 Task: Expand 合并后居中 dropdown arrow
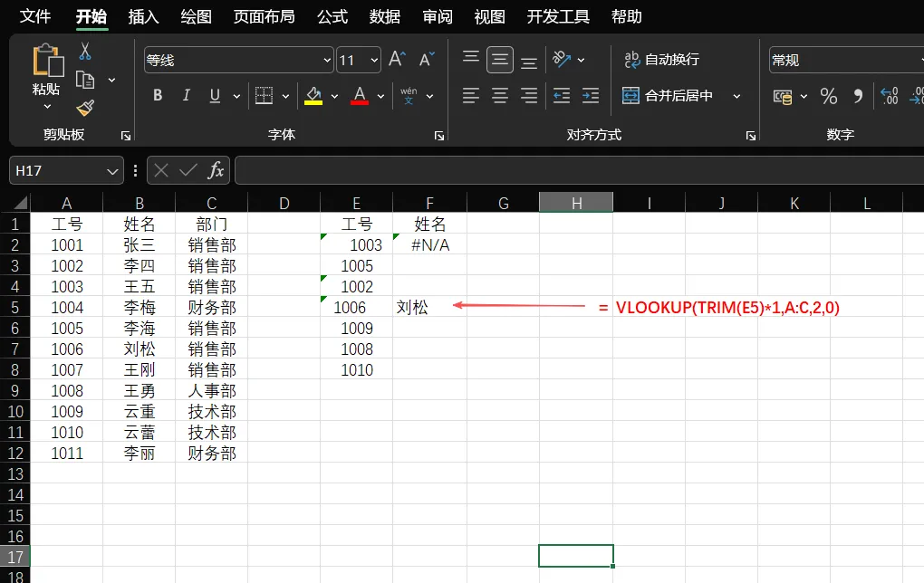(x=736, y=96)
